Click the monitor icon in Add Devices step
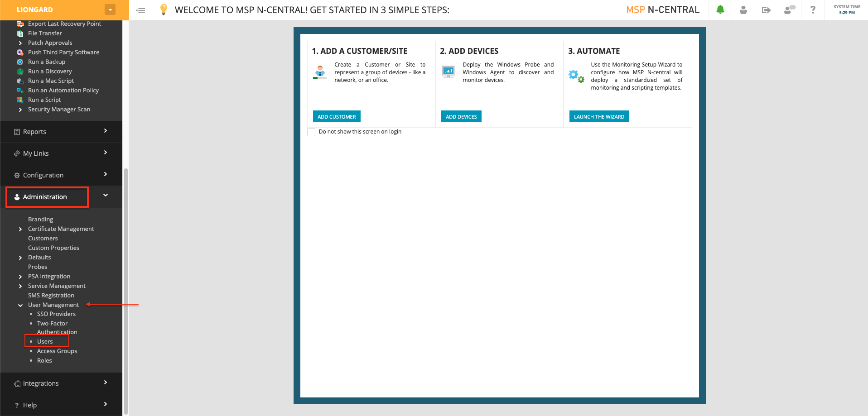The image size is (868, 416). [x=448, y=72]
